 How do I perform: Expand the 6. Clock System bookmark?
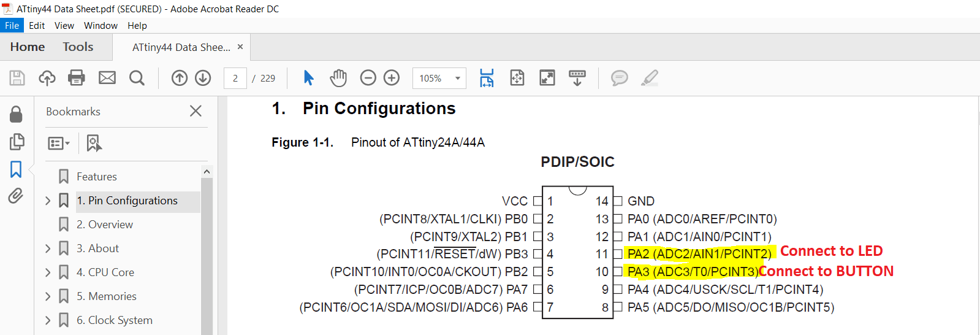[x=48, y=320]
